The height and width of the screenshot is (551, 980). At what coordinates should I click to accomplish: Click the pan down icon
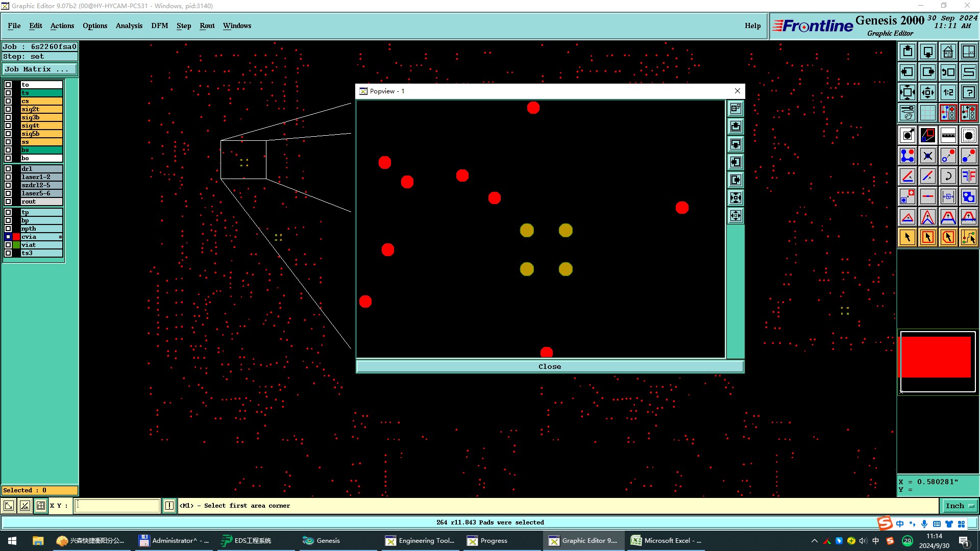(x=928, y=52)
